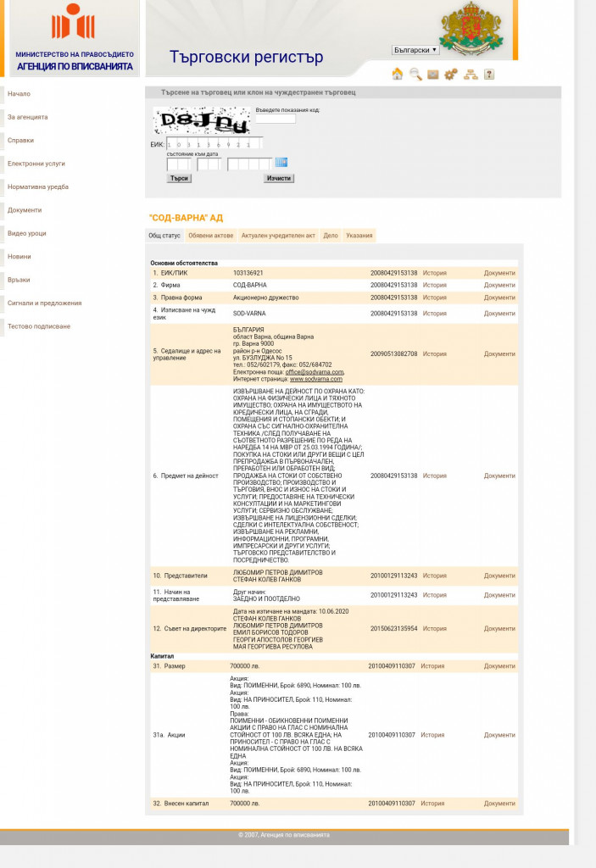Open the sitemap icon
The height and width of the screenshot is (868, 596).
pyautogui.click(x=471, y=75)
